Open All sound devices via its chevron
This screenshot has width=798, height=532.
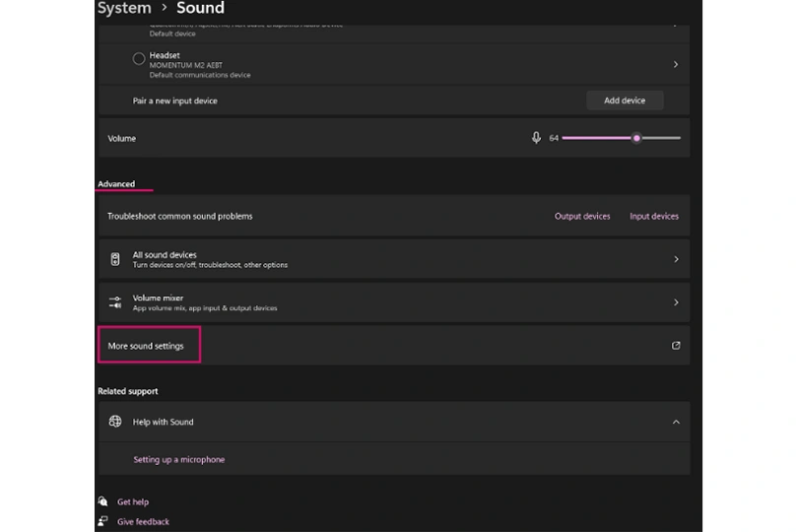coord(676,259)
